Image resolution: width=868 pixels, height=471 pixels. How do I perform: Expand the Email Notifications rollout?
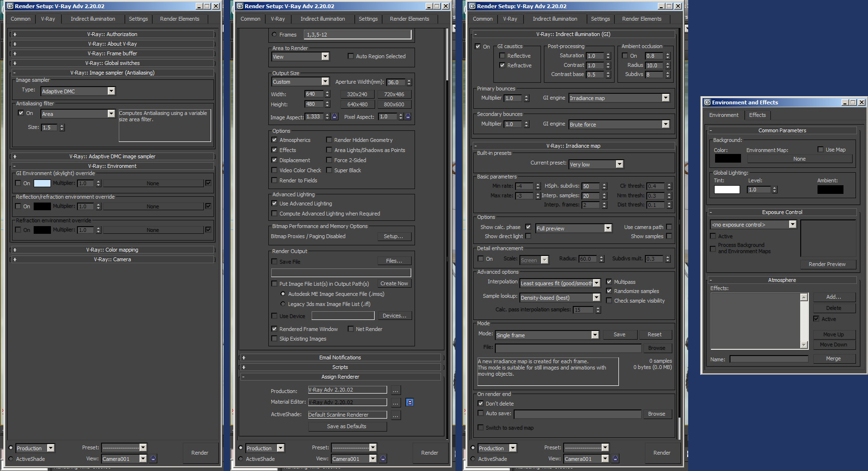pos(340,357)
